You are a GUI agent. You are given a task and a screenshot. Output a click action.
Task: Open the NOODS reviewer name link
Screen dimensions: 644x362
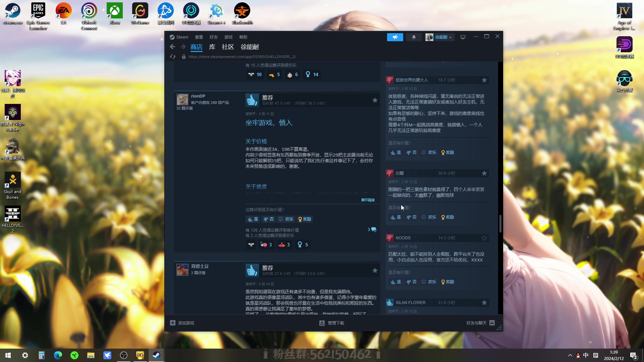point(403,238)
